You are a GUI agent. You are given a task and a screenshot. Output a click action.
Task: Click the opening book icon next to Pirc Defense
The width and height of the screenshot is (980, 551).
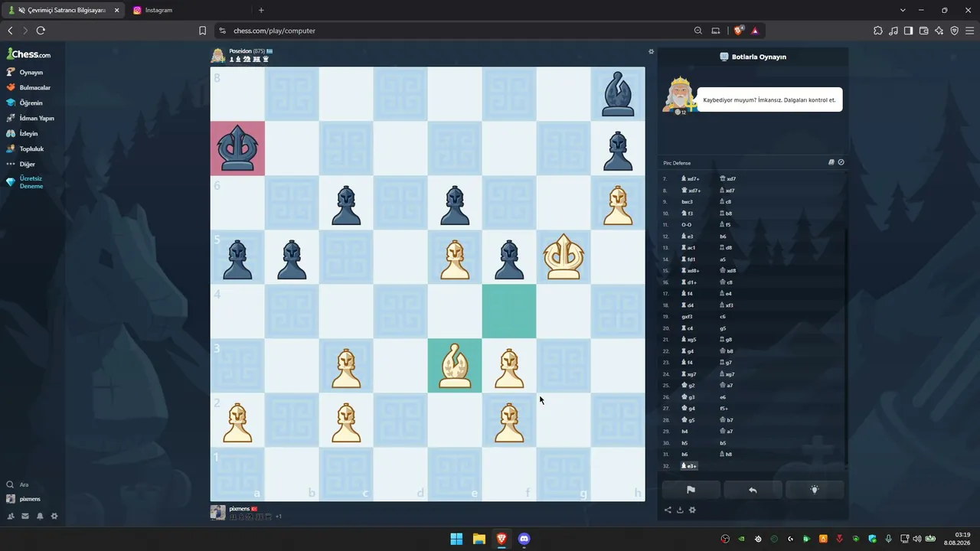point(831,162)
